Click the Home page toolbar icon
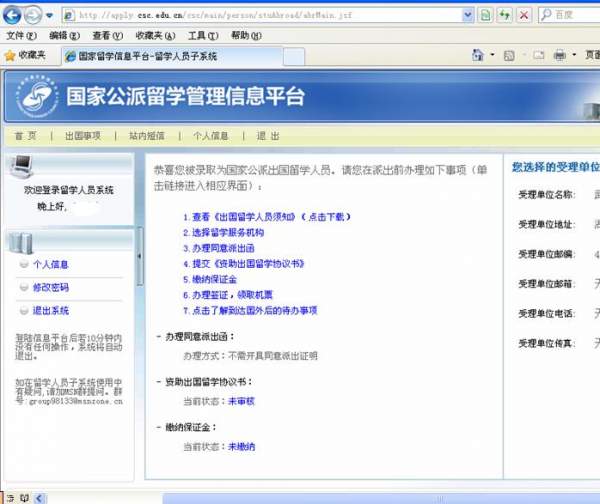Screen dimensions: 600x504 [478, 55]
